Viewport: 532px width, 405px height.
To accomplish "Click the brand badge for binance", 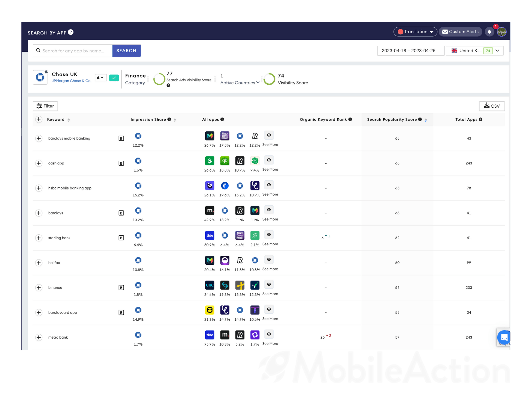I will click(121, 288).
